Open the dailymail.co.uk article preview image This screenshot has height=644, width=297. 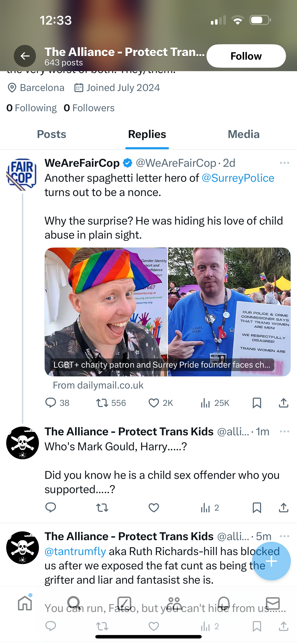tap(168, 312)
